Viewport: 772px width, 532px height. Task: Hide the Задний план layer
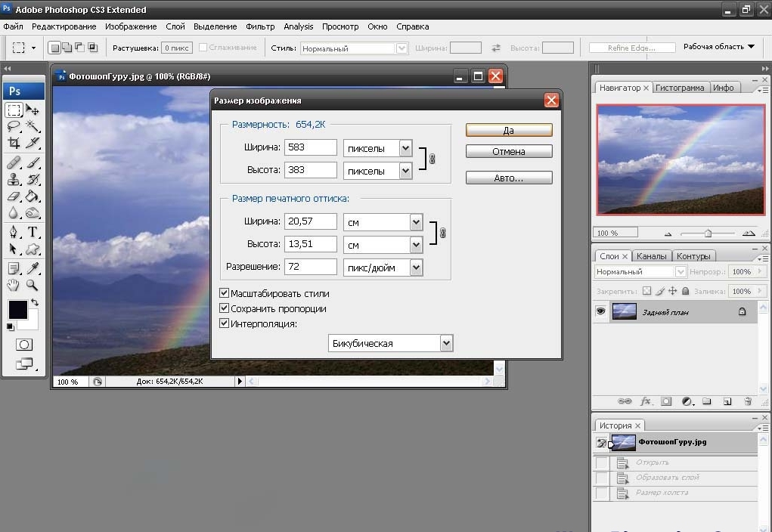coord(601,311)
